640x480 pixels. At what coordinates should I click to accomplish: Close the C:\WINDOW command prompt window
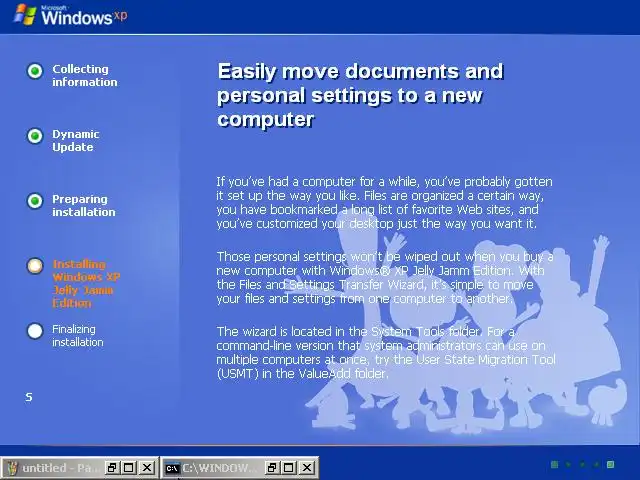point(307,468)
